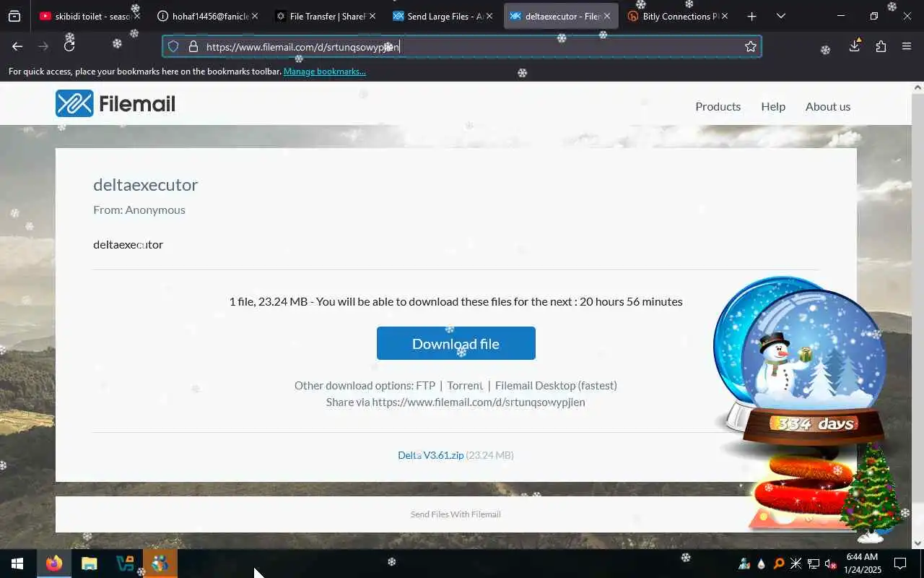Open the About us menu

pos(828,106)
